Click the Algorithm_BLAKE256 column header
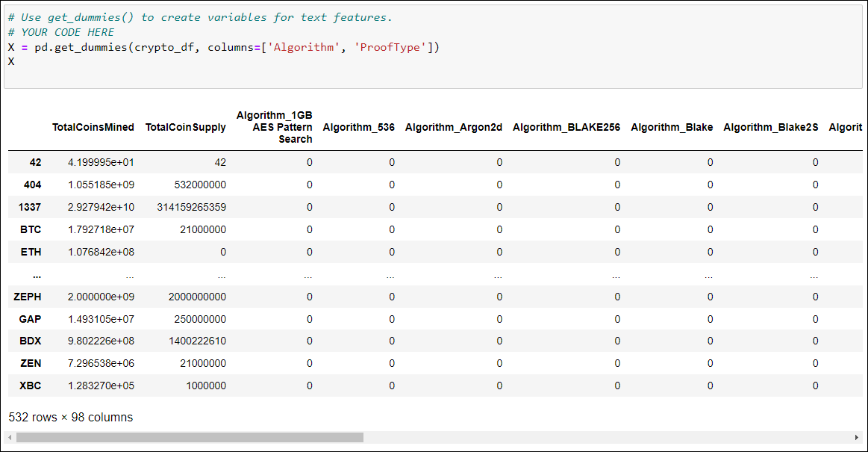 [x=566, y=128]
